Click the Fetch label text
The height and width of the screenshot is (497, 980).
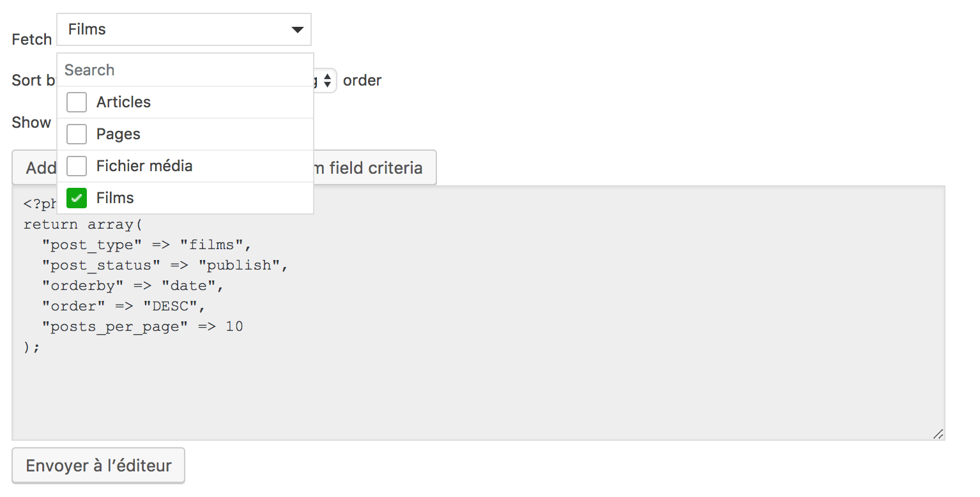click(x=31, y=40)
